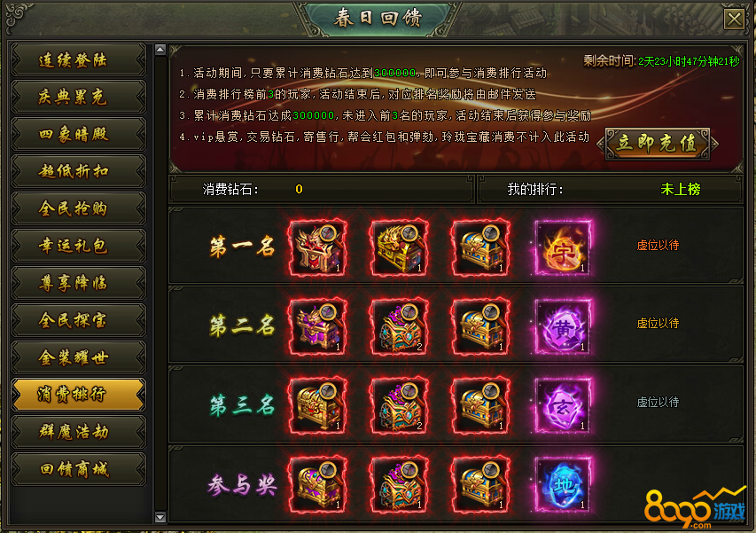Click the 立即充值 recharge button
Viewport: 756px width, 533px height.
(657, 144)
